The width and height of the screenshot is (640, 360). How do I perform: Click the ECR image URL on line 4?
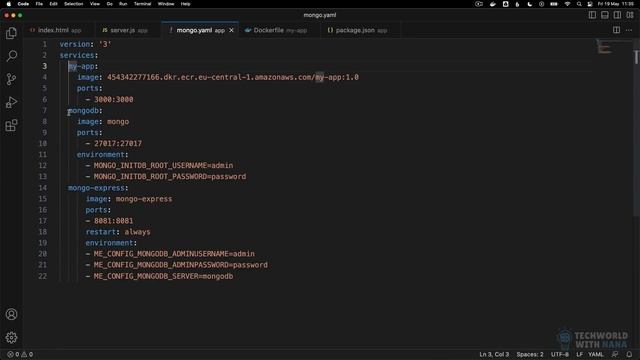(233, 77)
